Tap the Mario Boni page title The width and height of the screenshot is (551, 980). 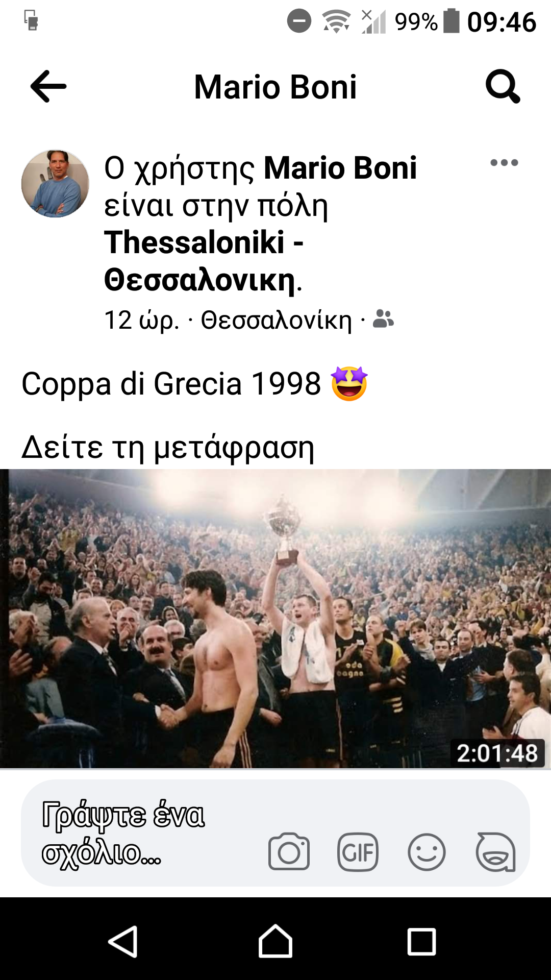pos(275,87)
